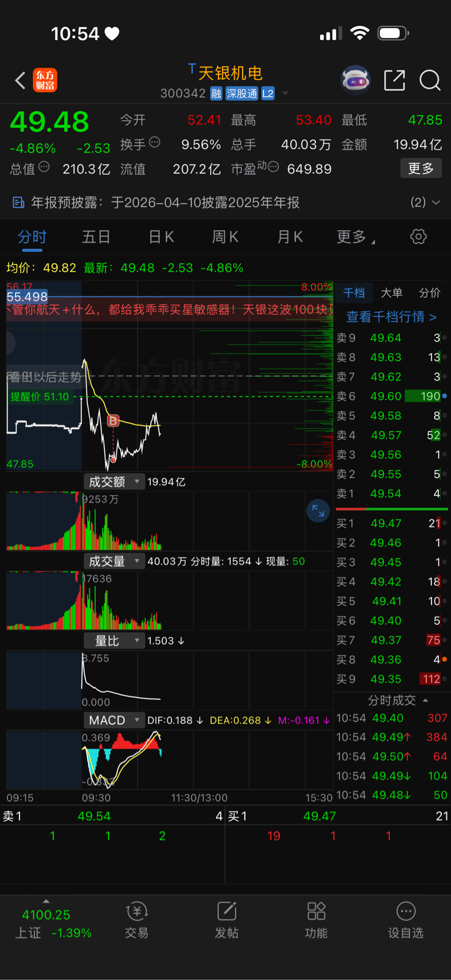Tap the red B buy marker
The height and width of the screenshot is (980, 451).
[x=113, y=420]
